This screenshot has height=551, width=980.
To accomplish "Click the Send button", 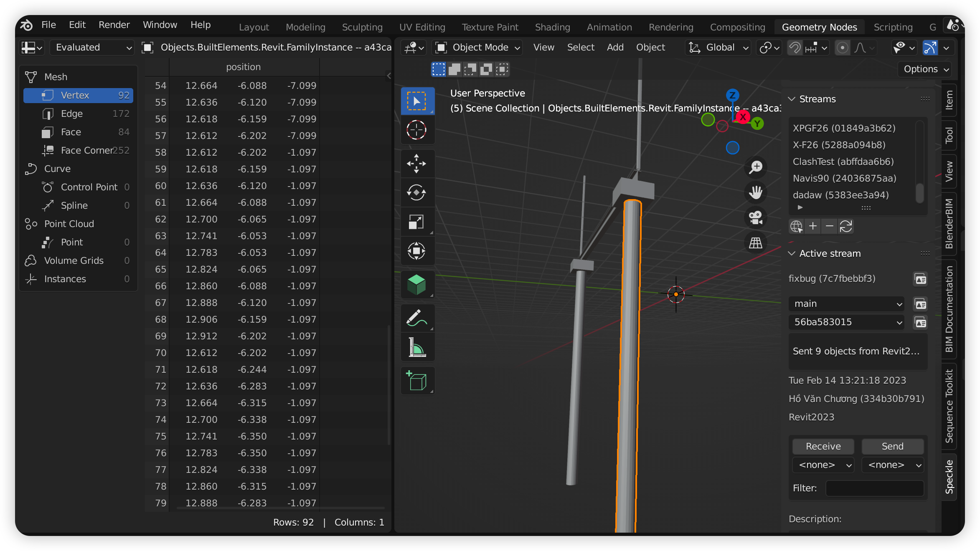I will tap(892, 446).
